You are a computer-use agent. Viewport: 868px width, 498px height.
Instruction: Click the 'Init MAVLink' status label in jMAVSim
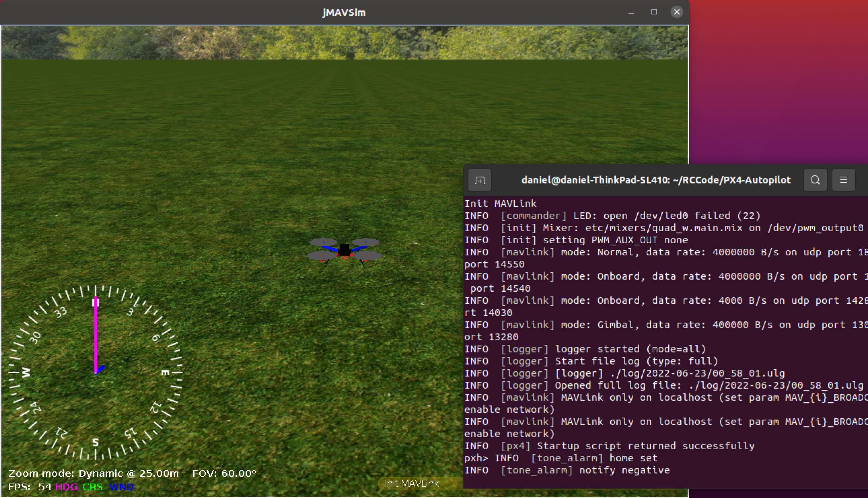411,484
